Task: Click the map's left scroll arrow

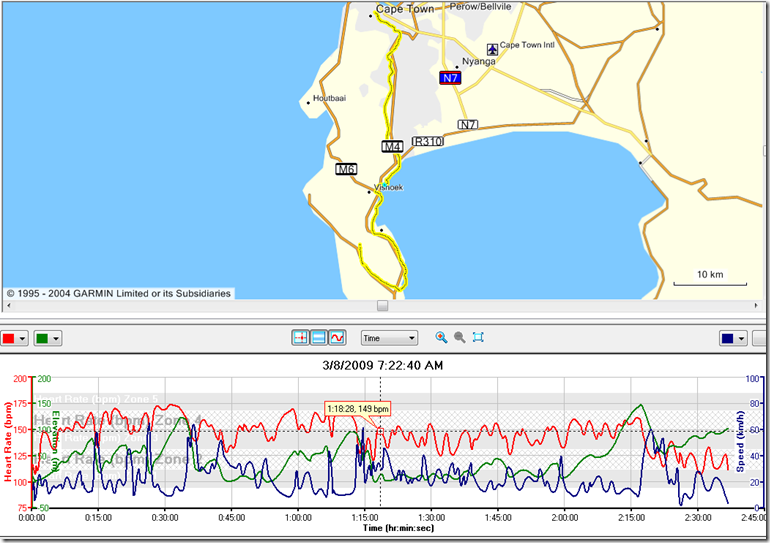Action: tap(8, 305)
